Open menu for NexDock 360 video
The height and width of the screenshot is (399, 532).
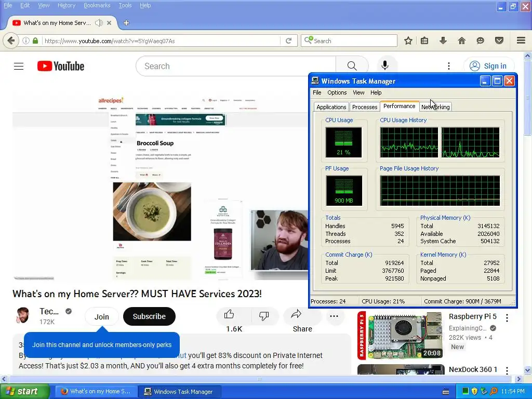[507, 370]
